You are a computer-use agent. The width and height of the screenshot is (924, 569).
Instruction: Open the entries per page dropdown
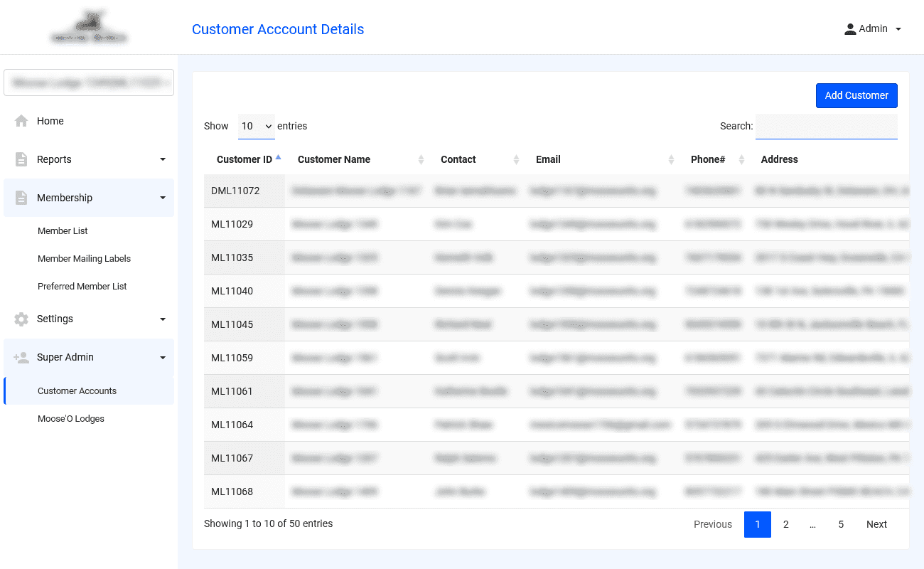pos(256,126)
